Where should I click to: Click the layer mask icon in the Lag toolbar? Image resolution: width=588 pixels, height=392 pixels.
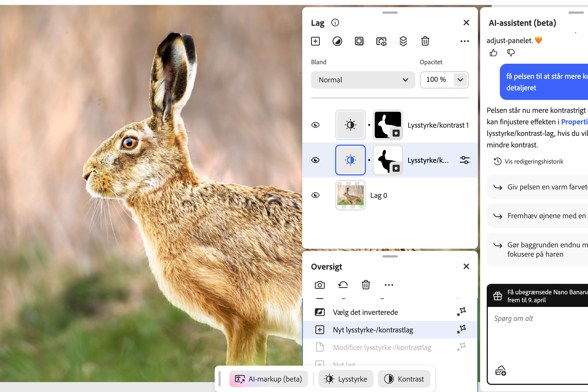(359, 41)
